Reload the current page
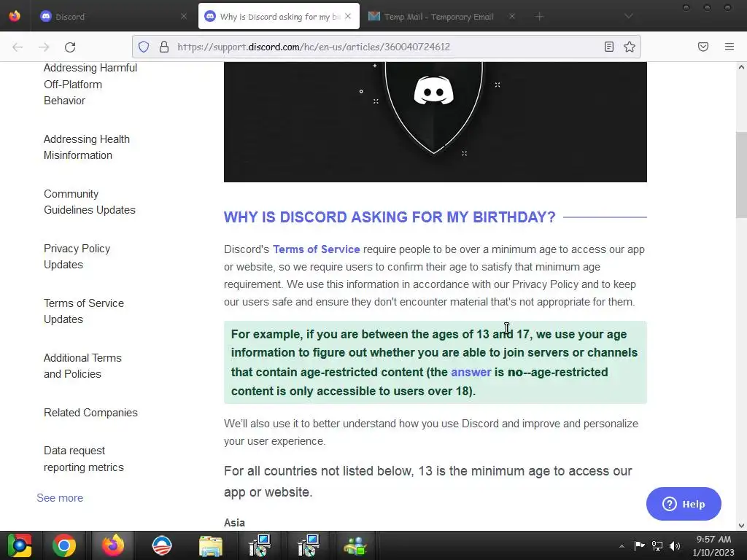 (x=70, y=47)
